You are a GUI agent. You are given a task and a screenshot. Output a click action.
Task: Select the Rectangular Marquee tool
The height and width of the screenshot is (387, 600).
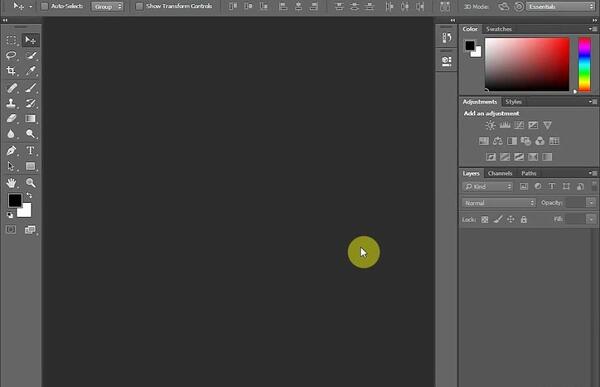pos(11,40)
